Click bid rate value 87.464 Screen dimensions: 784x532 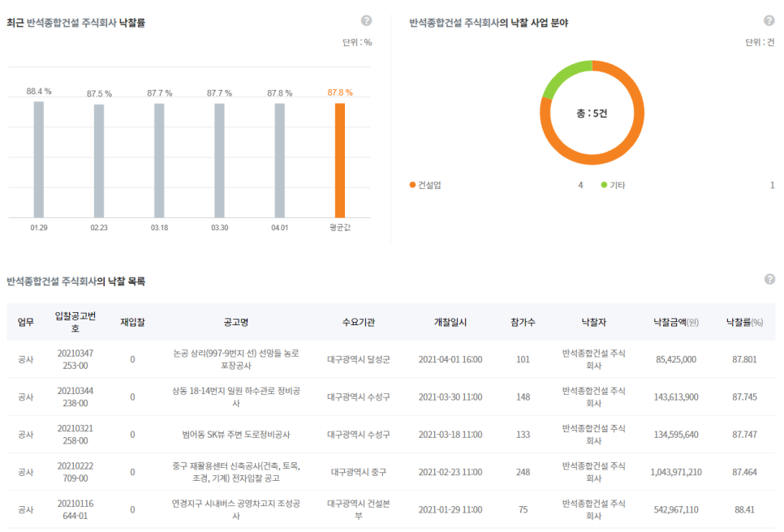[x=744, y=471]
